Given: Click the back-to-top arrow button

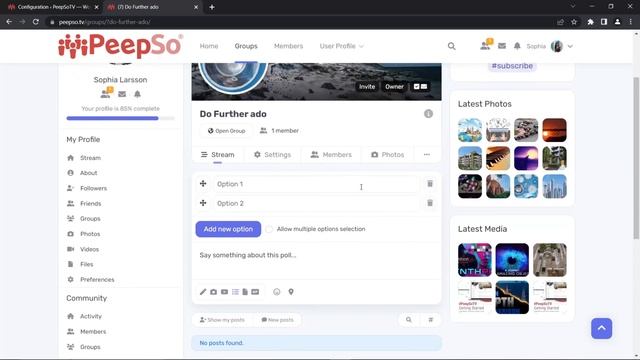Looking at the screenshot, I should pyautogui.click(x=602, y=328).
